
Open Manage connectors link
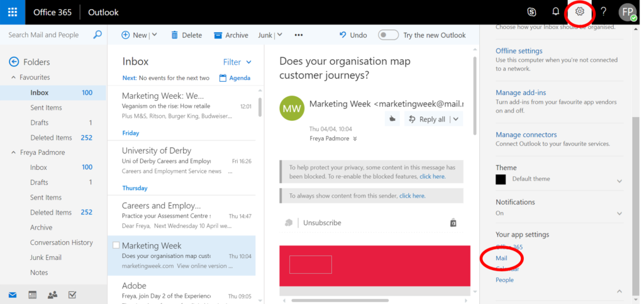(x=526, y=135)
